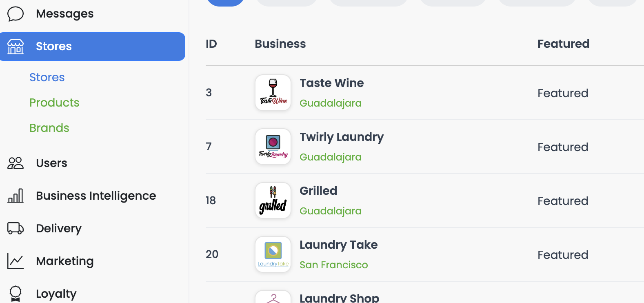The height and width of the screenshot is (303, 644).
Task: Click the Users people icon
Action: (16, 163)
